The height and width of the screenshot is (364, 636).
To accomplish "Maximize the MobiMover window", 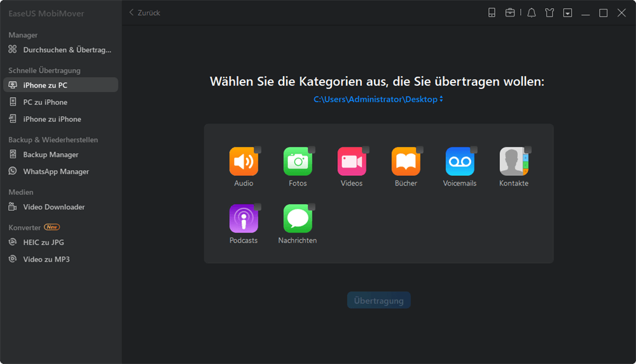I will pyautogui.click(x=603, y=13).
